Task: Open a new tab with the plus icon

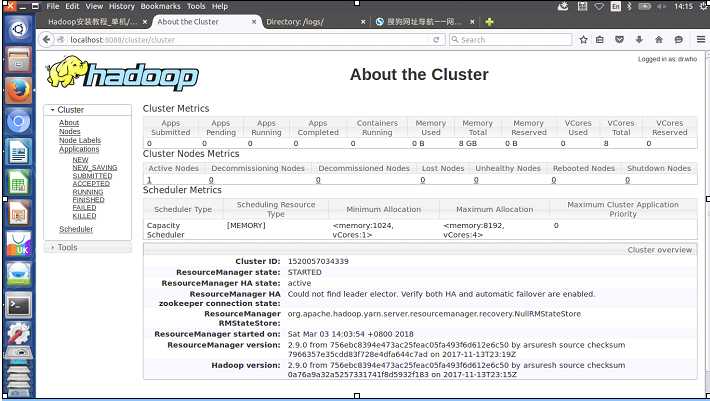Action: 489,22
